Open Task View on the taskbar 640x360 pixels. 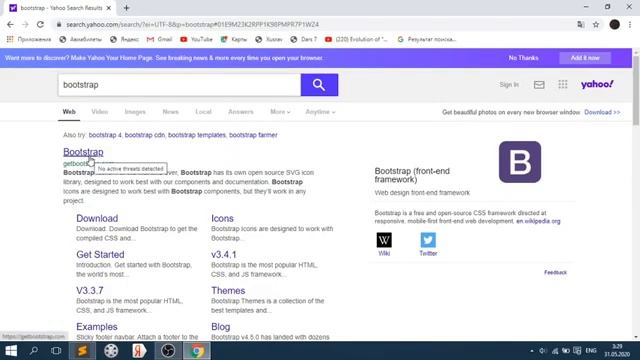tap(56, 351)
